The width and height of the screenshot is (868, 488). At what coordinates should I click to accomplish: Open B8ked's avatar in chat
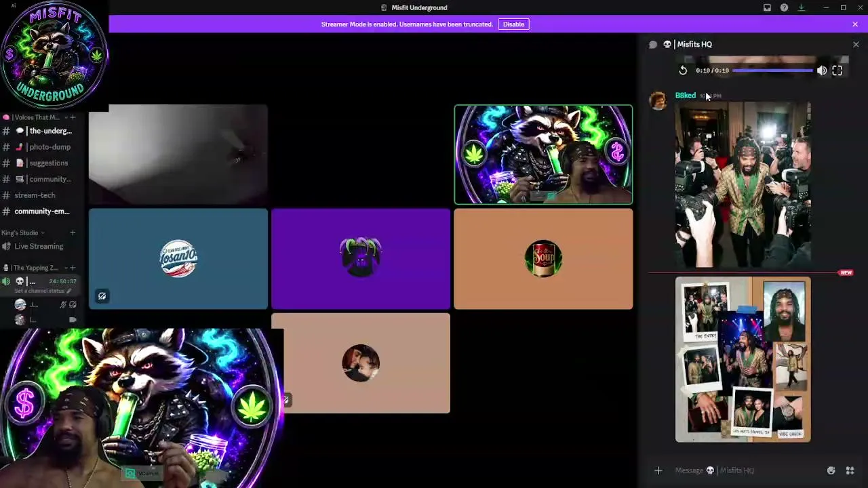[x=658, y=101]
